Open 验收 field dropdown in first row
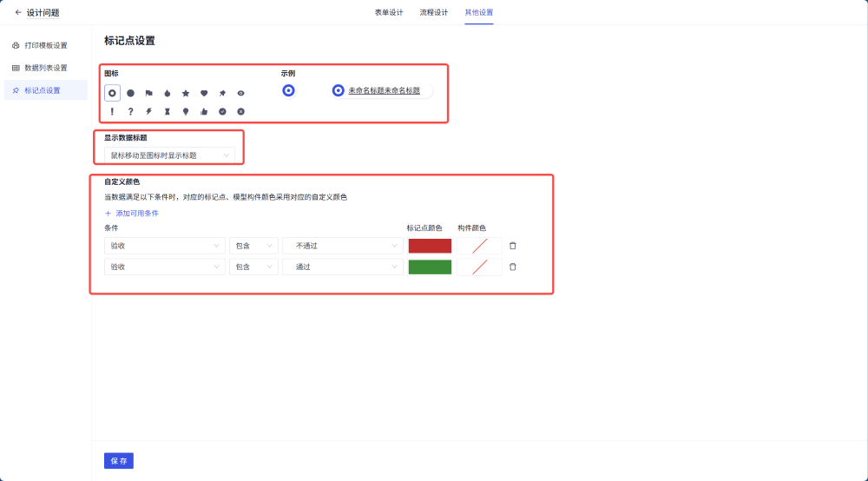The width and height of the screenshot is (868, 481). 164,246
